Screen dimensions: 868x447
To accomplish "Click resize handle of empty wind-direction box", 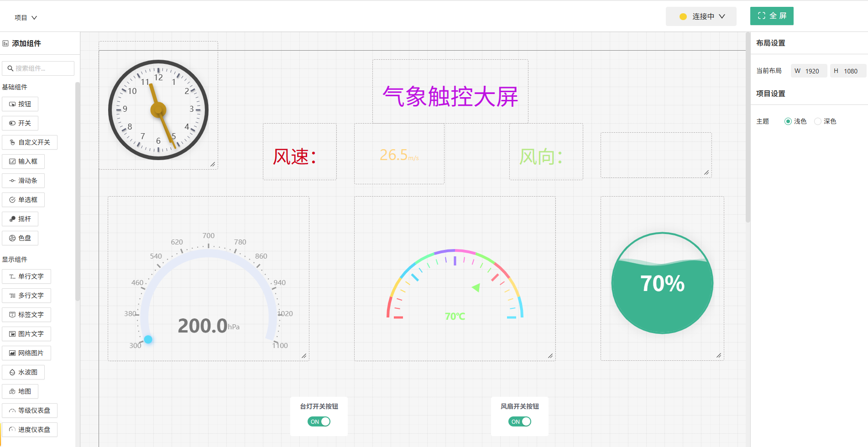I will [x=706, y=172].
